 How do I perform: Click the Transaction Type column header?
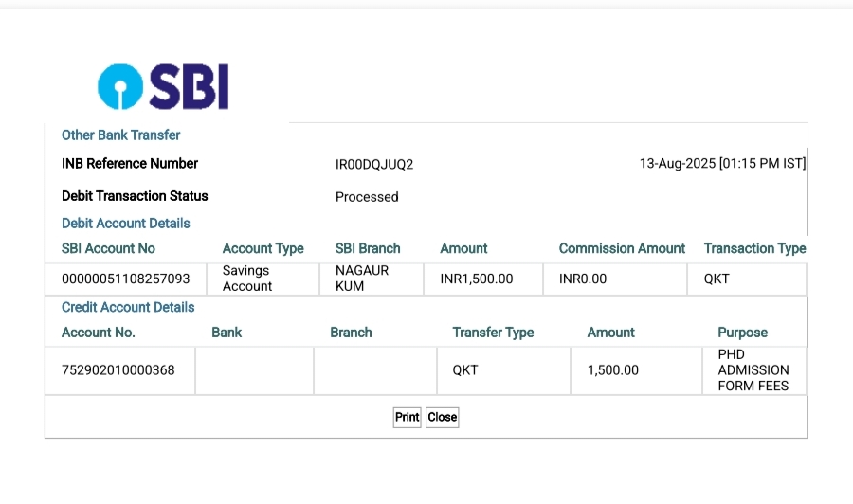coord(754,249)
